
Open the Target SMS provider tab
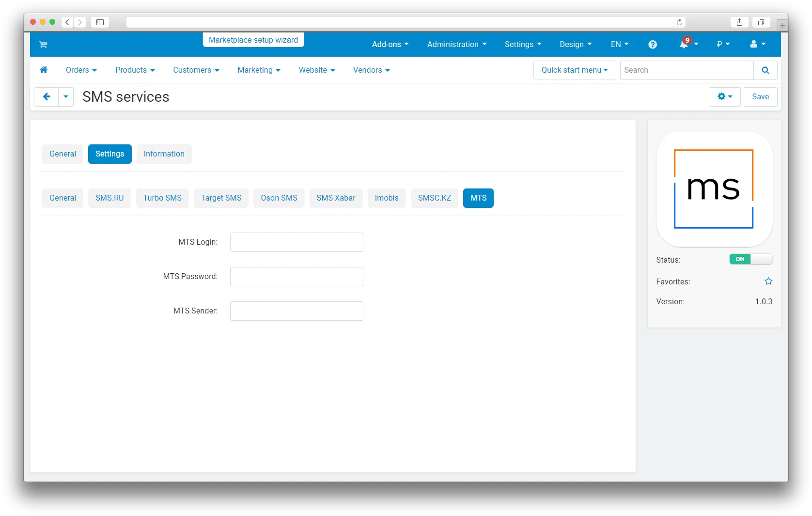(221, 198)
